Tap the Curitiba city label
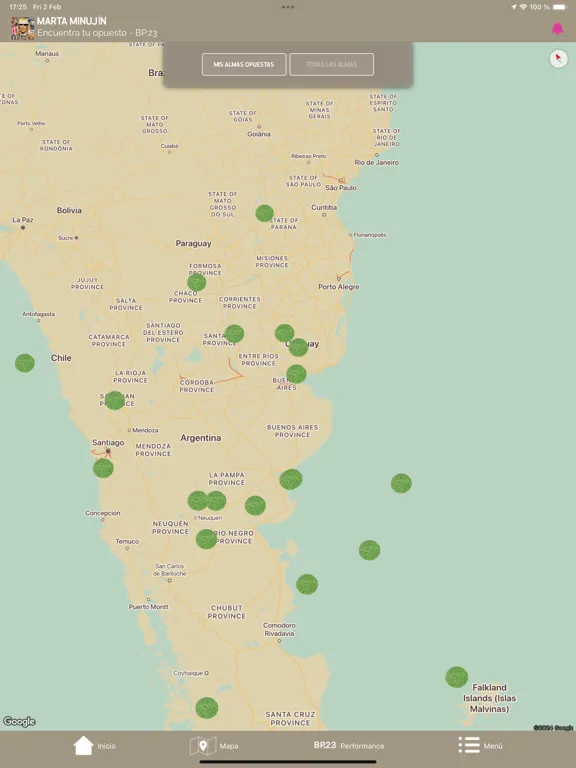The height and width of the screenshot is (768, 576). [x=324, y=208]
